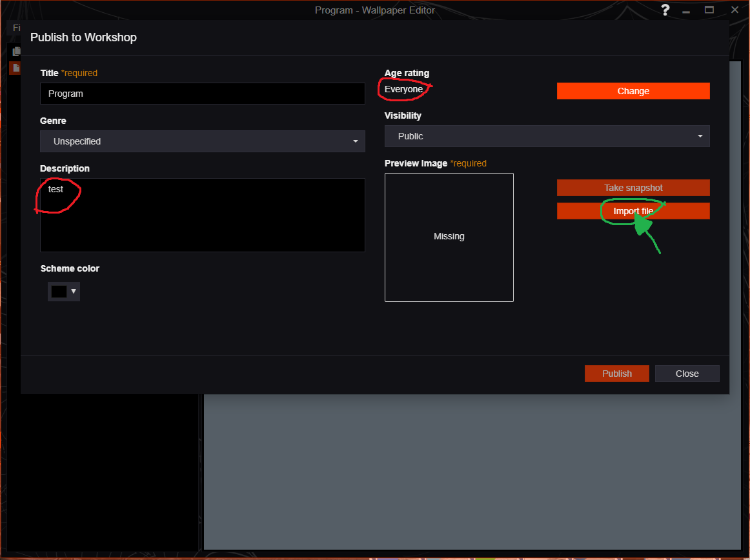Click the Change age rating button
The width and height of the screenshot is (750, 560).
[x=633, y=91]
